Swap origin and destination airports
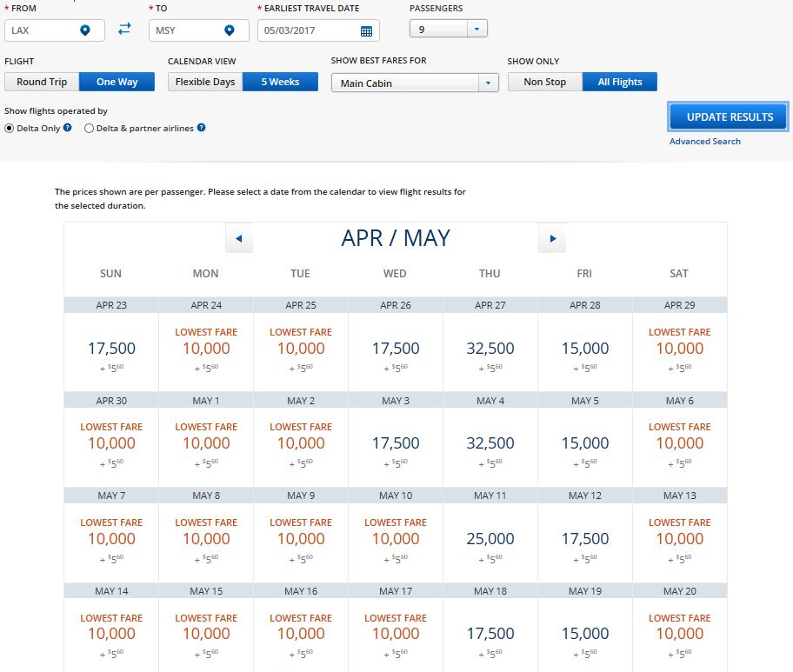Image resolution: width=793 pixels, height=672 pixels. pyautogui.click(x=124, y=30)
